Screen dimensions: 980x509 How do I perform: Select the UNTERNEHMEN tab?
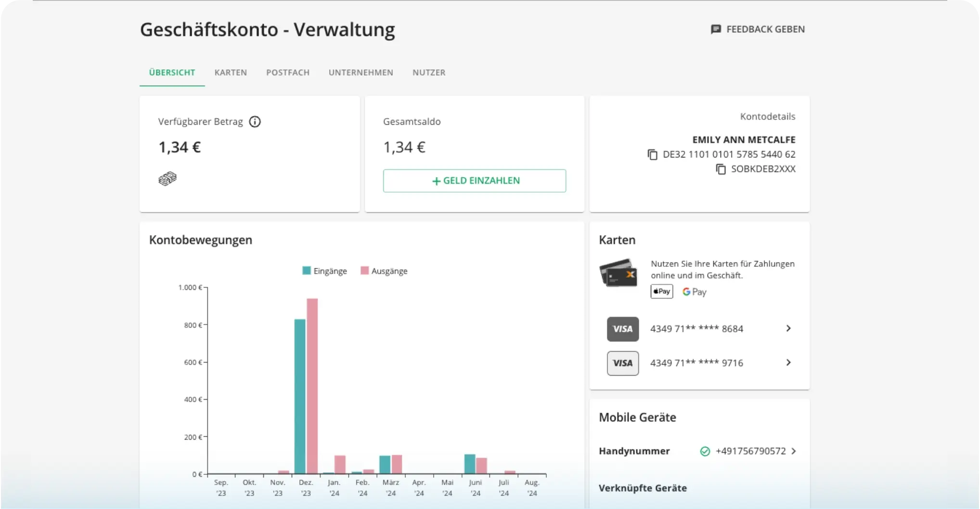pos(361,72)
